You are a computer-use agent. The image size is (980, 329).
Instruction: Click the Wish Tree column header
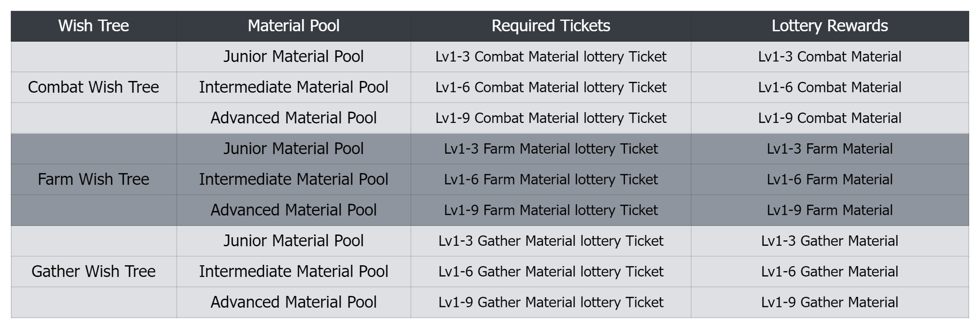click(94, 26)
